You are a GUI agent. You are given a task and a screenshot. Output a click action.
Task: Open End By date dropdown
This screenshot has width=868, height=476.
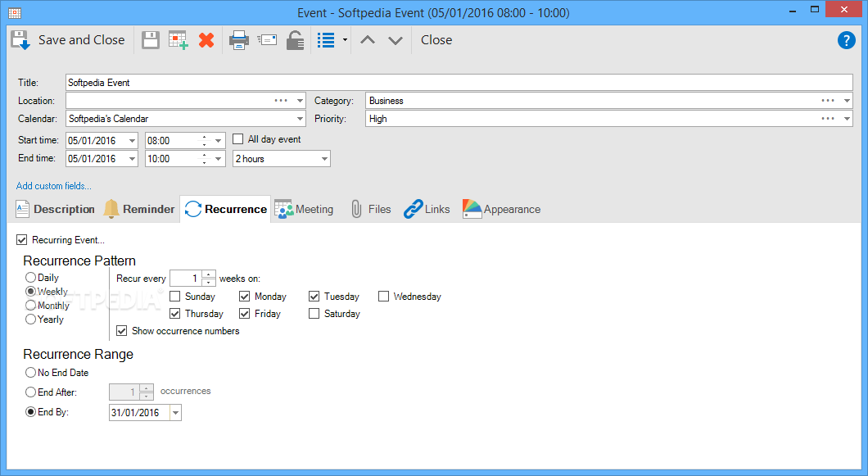(x=175, y=413)
